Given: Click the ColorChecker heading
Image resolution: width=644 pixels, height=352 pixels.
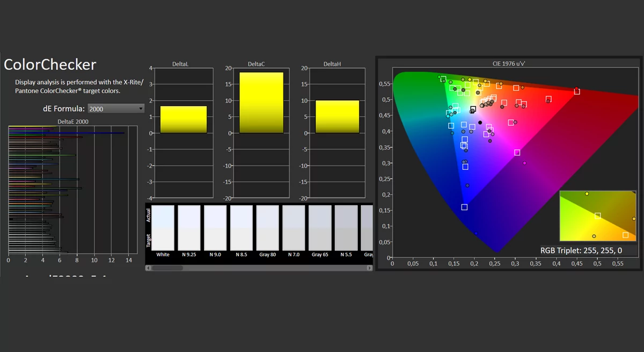Looking at the screenshot, I should 50,64.
